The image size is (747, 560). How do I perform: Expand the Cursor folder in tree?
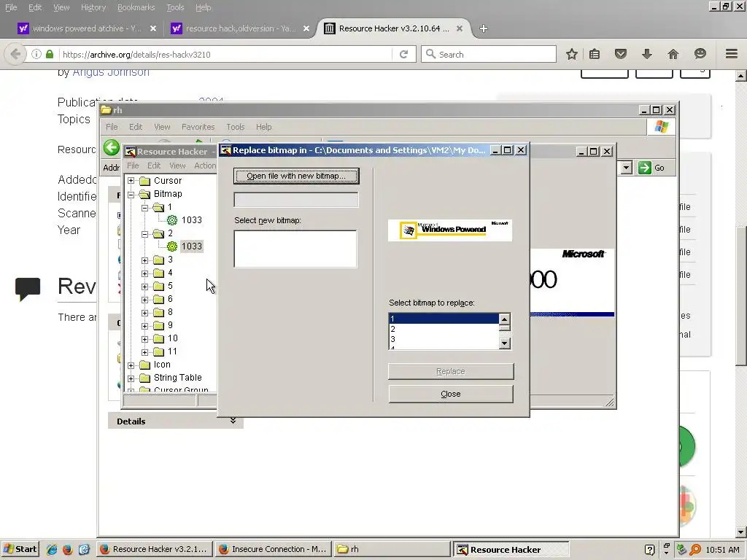131,181
